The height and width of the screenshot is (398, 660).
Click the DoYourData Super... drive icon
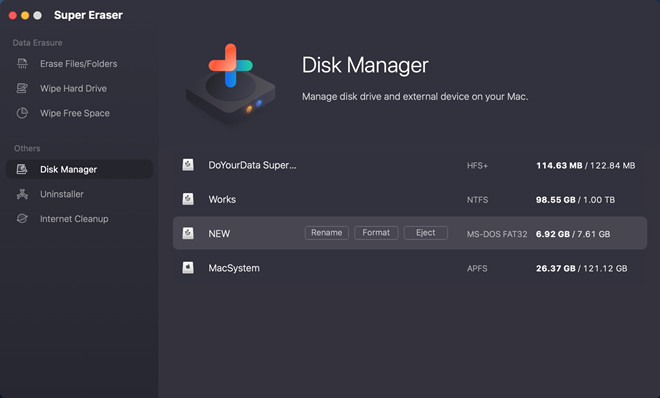(188, 165)
